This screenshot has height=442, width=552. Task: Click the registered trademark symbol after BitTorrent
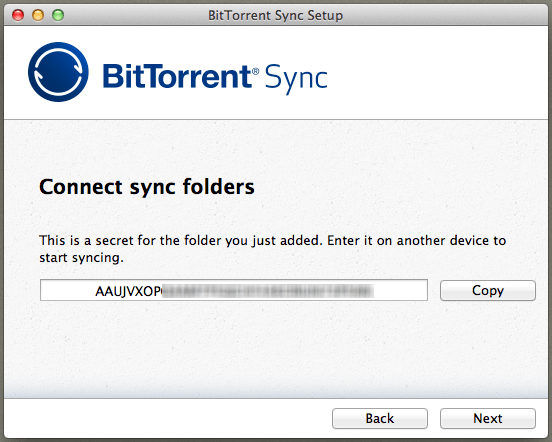(x=256, y=71)
